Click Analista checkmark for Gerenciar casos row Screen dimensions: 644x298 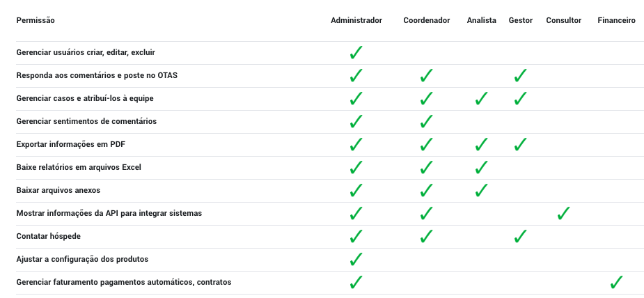coord(481,98)
